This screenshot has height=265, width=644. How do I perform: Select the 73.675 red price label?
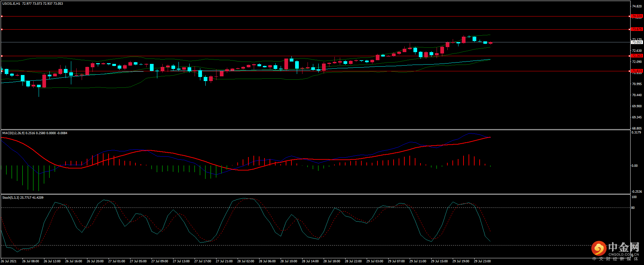click(637, 29)
